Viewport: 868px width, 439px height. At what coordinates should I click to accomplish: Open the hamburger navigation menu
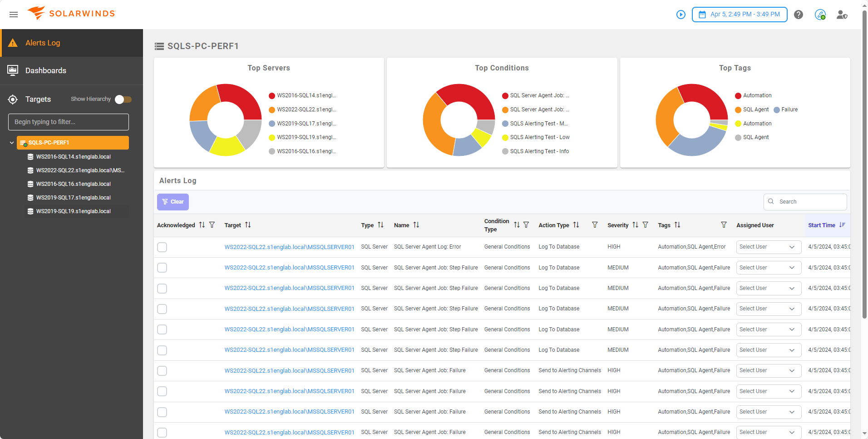14,15
